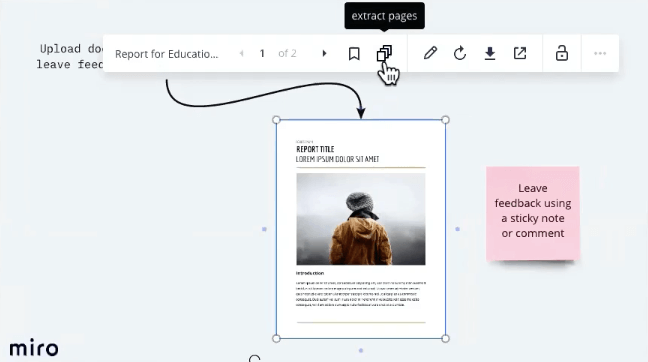Screen dimensions: 648x362
Task: Open the document in new window icon
Action: 520,53
